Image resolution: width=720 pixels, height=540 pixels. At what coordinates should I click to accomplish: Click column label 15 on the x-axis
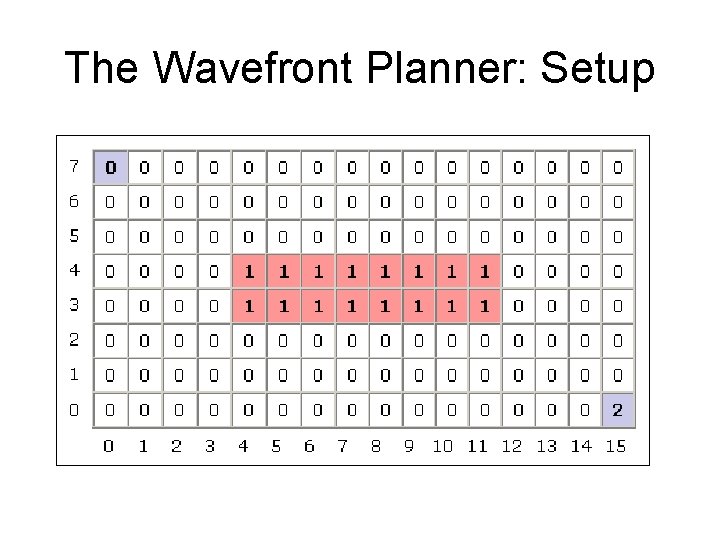point(615,446)
